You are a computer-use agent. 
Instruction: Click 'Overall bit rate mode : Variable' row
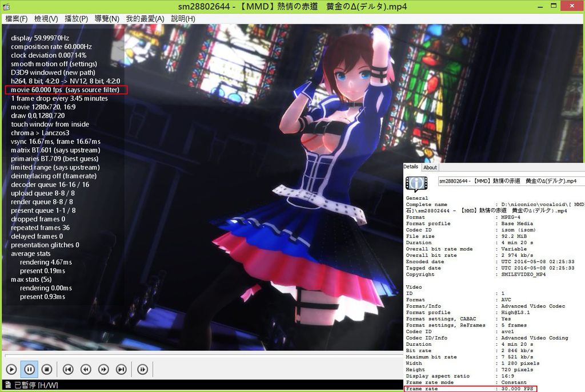[x=466, y=249]
